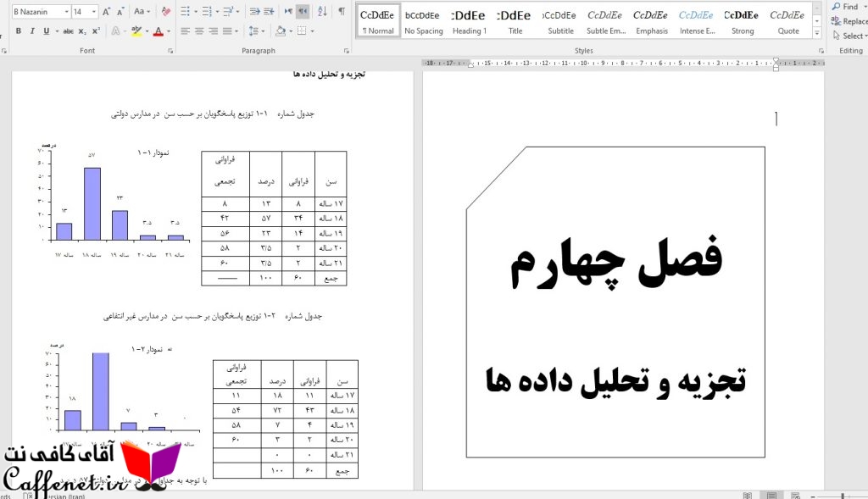Apply paragraph shading fill
The height and width of the screenshot is (499, 868).
pyautogui.click(x=280, y=31)
